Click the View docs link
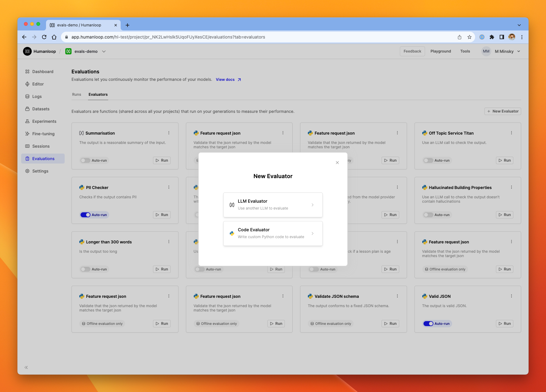This screenshot has width=546, height=392. coord(226,80)
